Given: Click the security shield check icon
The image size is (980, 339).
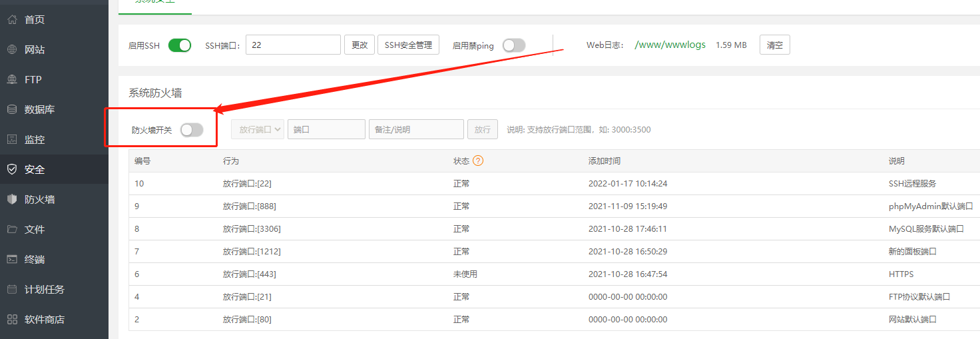Looking at the screenshot, I should click(12, 169).
